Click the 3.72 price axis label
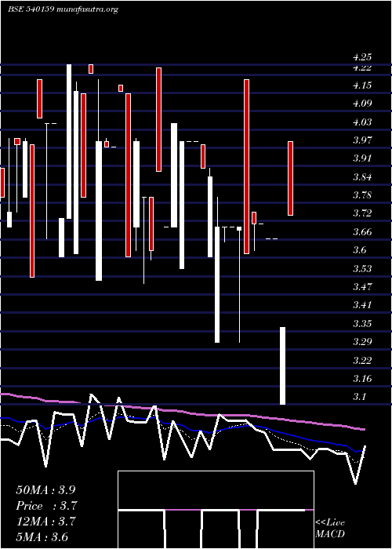 [x=362, y=213]
